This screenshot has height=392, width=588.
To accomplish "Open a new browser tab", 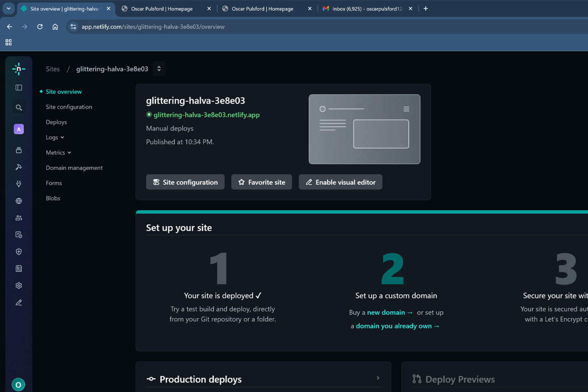I will coord(425,9).
